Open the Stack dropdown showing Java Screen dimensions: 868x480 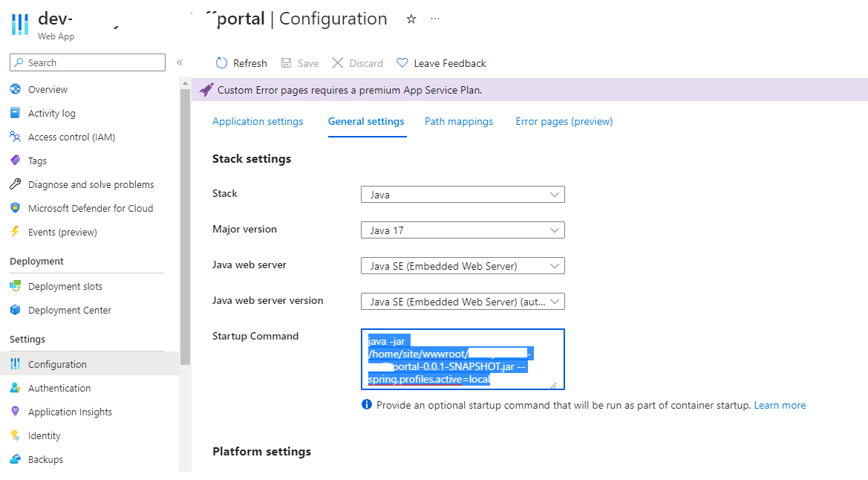(x=463, y=195)
